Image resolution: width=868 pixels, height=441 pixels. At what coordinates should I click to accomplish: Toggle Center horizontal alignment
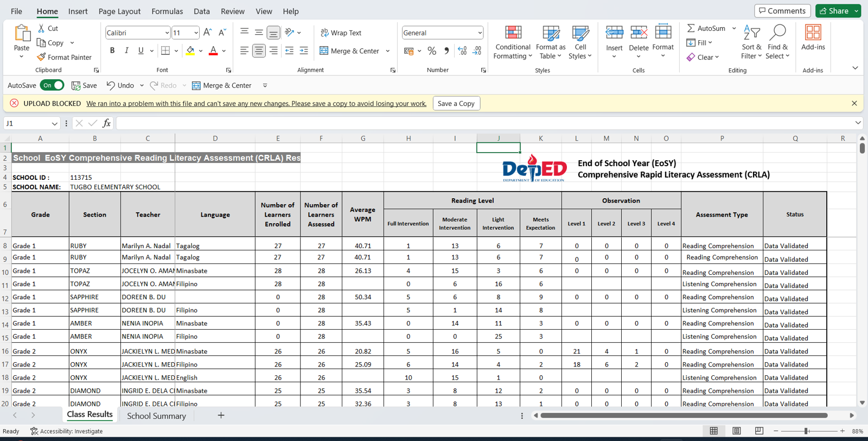259,51
